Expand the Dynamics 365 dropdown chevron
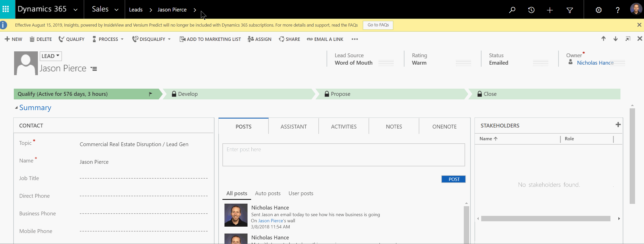 (x=76, y=10)
